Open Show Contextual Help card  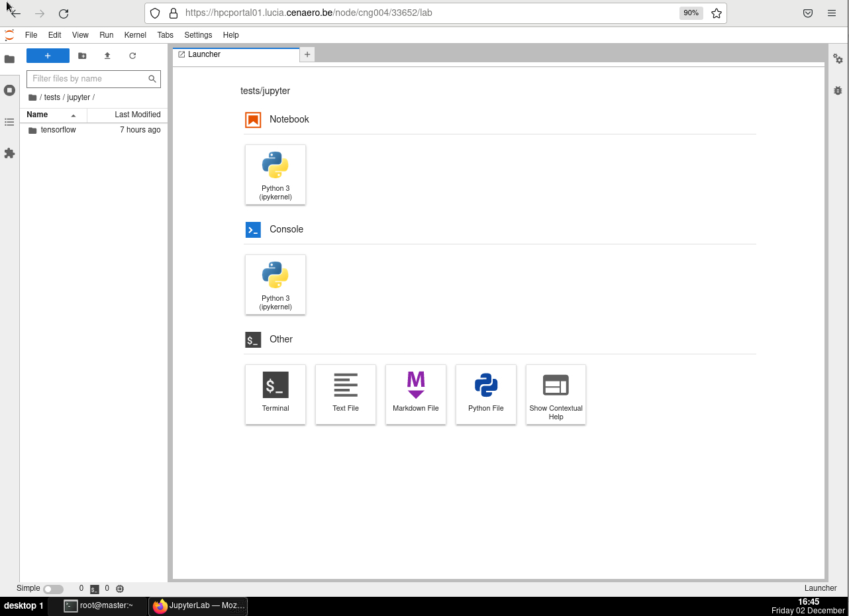[x=556, y=395]
